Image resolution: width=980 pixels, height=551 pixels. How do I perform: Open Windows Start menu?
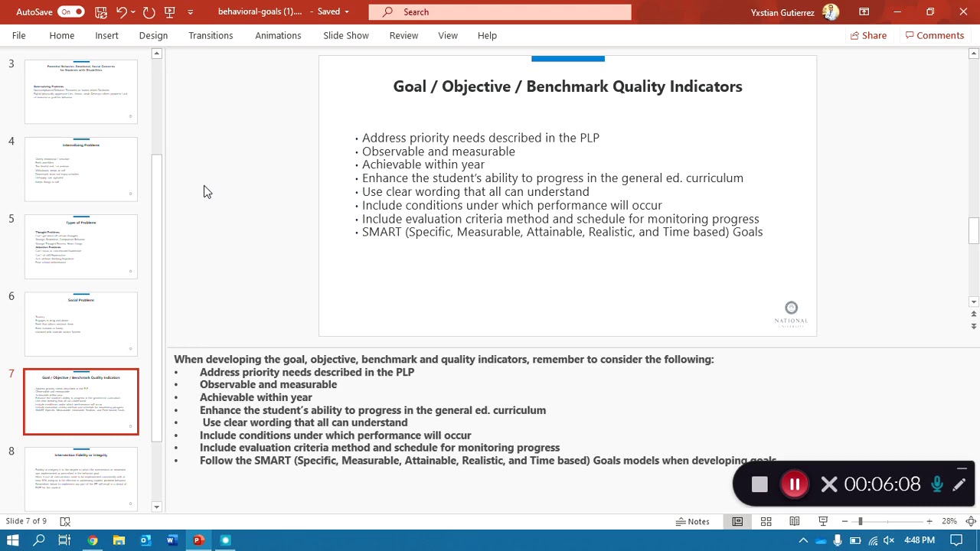point(12,540)
